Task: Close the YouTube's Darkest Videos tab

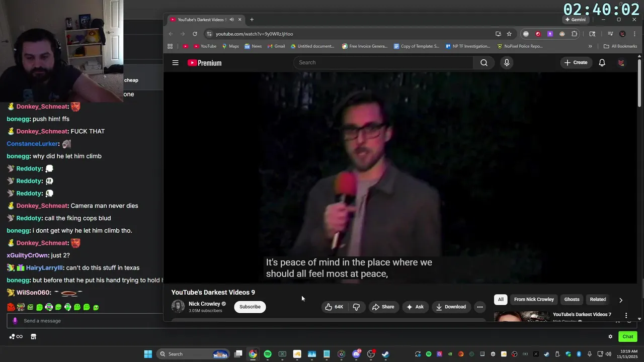Action: [240, 20]
